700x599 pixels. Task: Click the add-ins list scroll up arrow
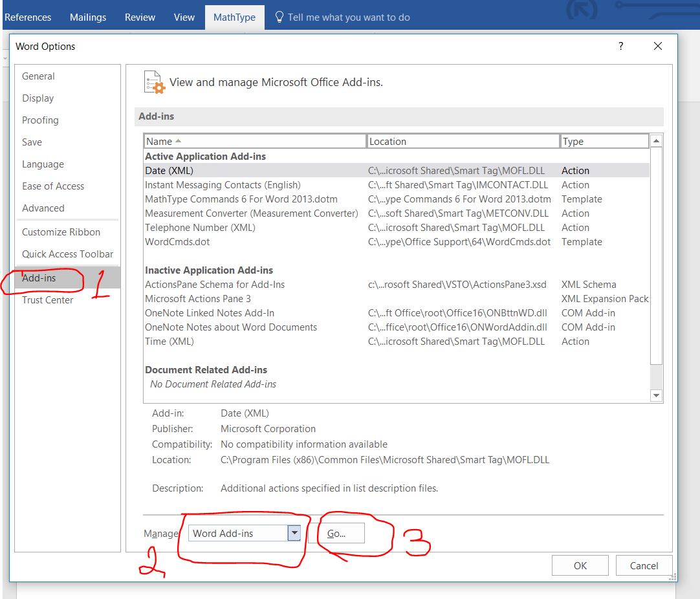[x=656, y=141]
